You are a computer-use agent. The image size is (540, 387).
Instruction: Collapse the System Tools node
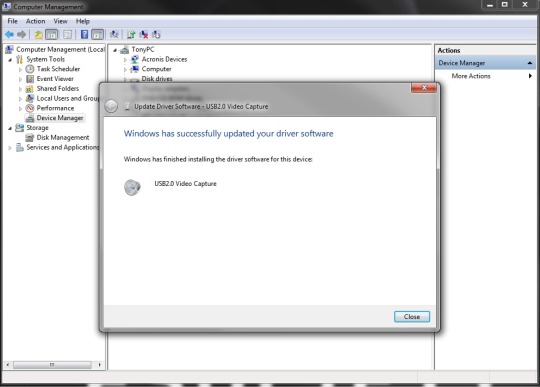click(10, 60)
